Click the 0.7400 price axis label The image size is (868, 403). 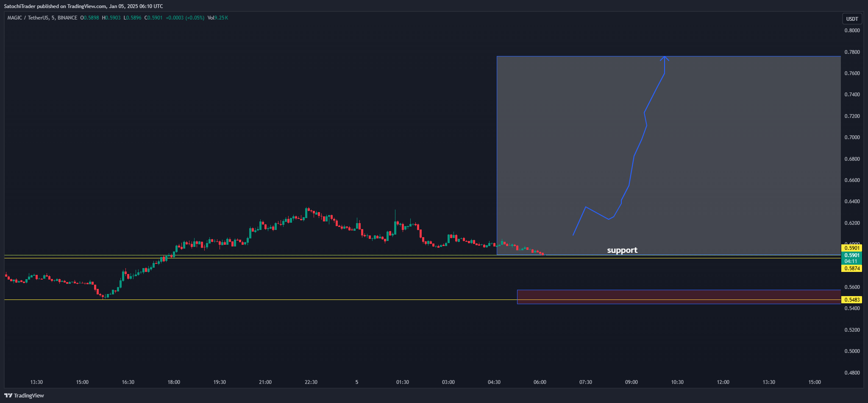point(852,95)
